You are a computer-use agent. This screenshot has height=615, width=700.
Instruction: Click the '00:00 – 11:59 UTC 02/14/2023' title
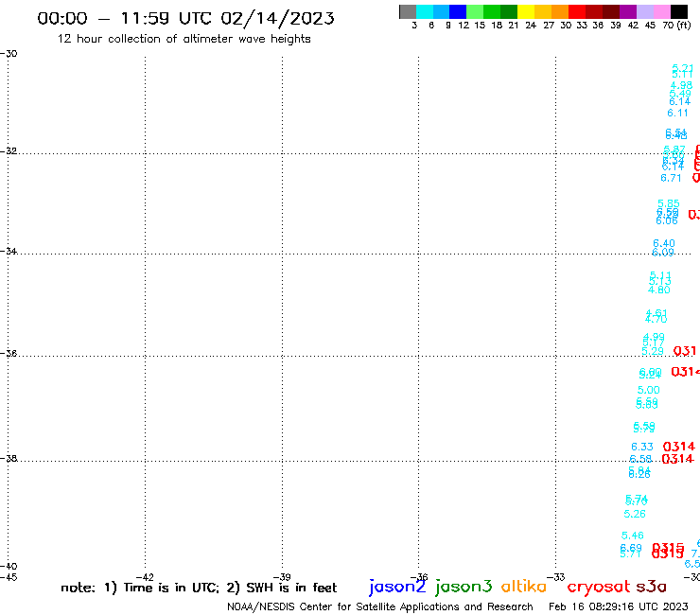click(185, 18)
